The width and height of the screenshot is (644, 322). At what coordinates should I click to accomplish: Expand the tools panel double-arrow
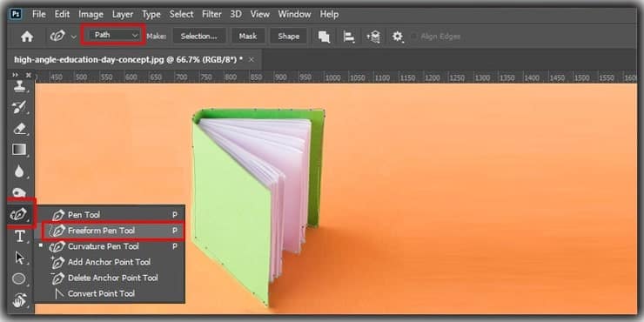pyautogui.click(x=16, y=75)
